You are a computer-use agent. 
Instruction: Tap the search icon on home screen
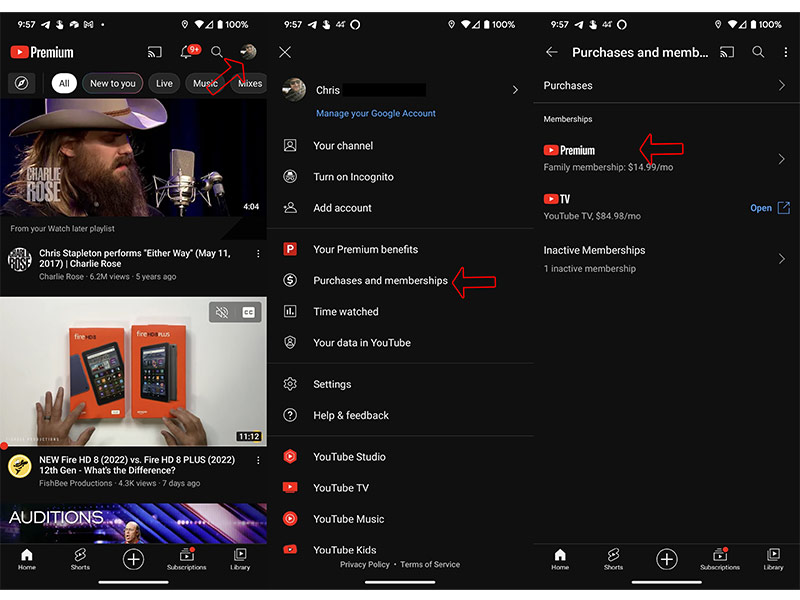point(217,52)
